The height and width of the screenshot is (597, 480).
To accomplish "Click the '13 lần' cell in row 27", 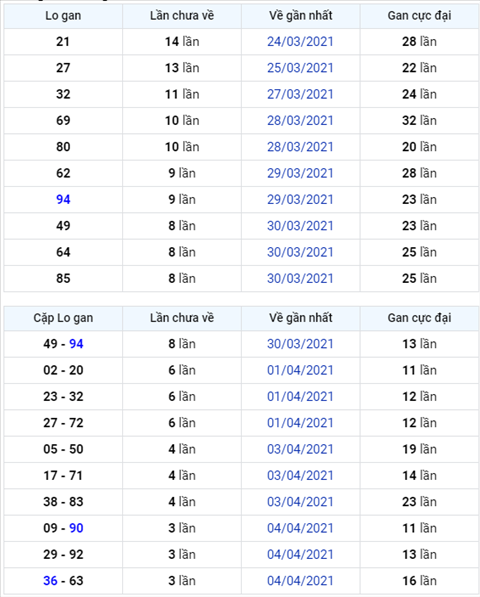I will click(182, 68).
